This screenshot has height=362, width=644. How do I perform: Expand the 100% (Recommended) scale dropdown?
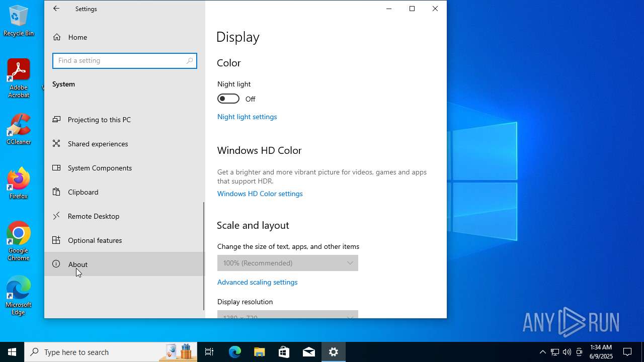(288, 263)
